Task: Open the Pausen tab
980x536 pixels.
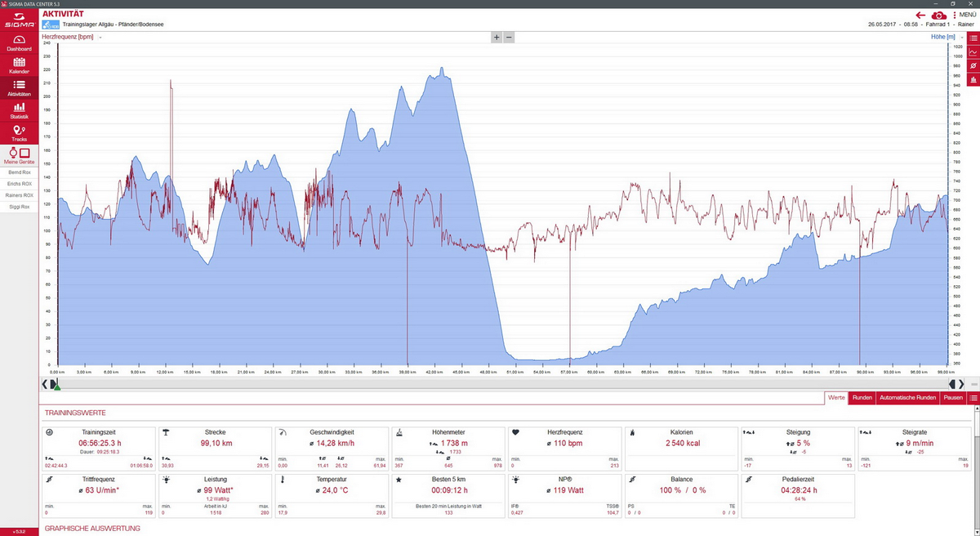Action: [x=953, y=398]
